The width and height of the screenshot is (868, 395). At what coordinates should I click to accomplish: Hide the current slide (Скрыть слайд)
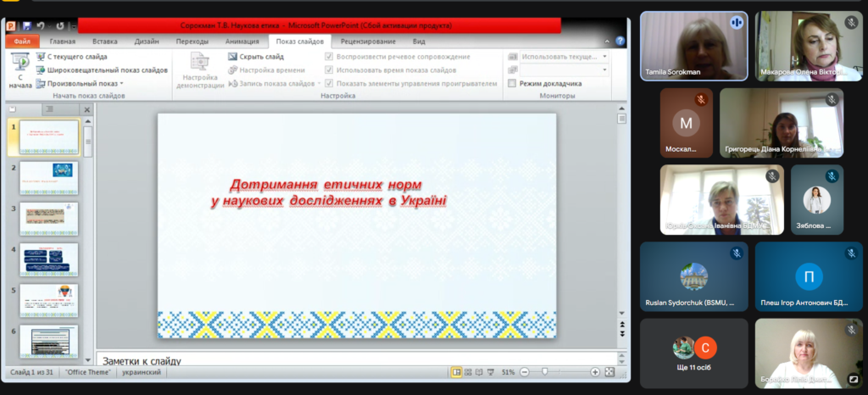[255, 57]
